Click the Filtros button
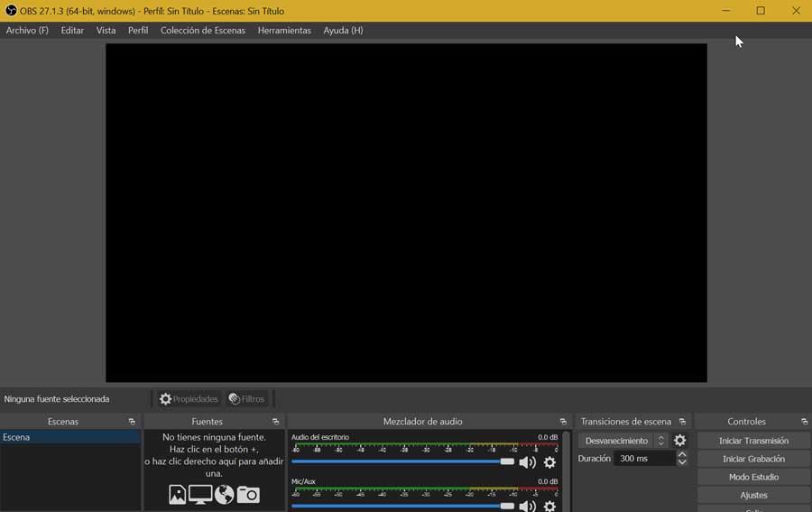 tap(247, 399)
